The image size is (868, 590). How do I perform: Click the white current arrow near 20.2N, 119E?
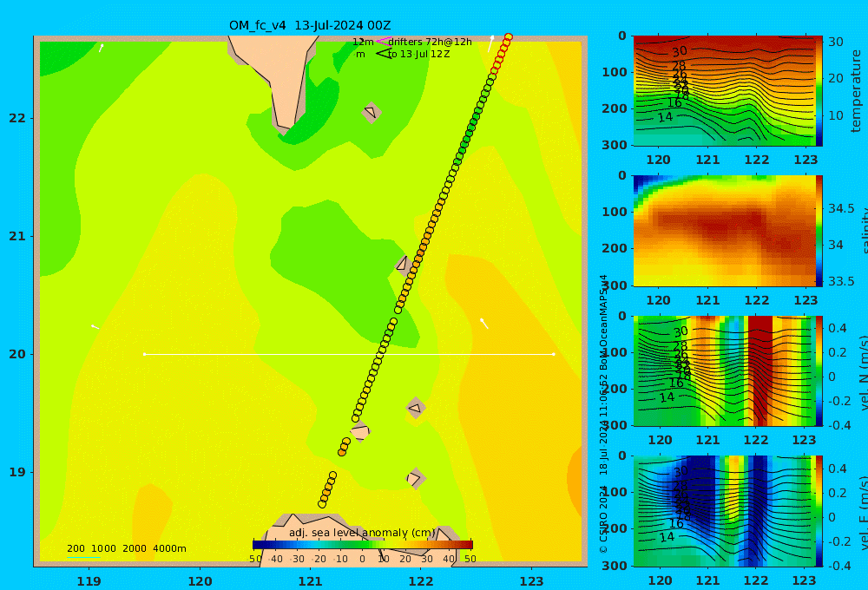(95, 327)
